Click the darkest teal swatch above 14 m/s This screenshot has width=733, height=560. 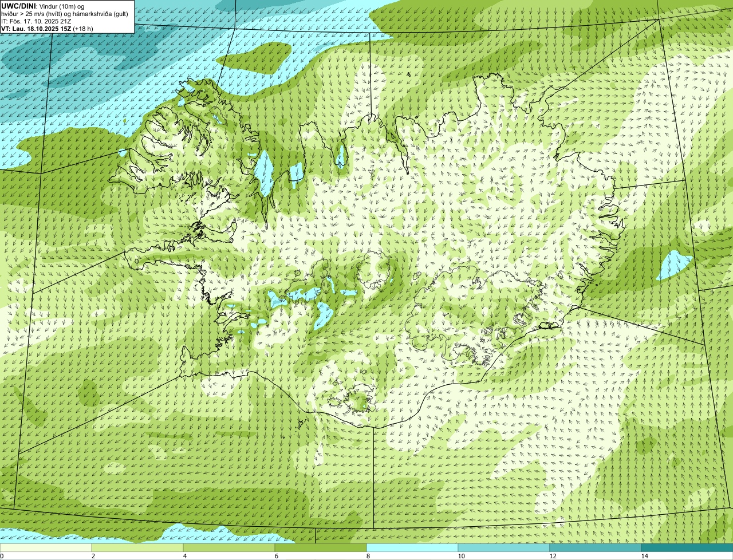687,547
